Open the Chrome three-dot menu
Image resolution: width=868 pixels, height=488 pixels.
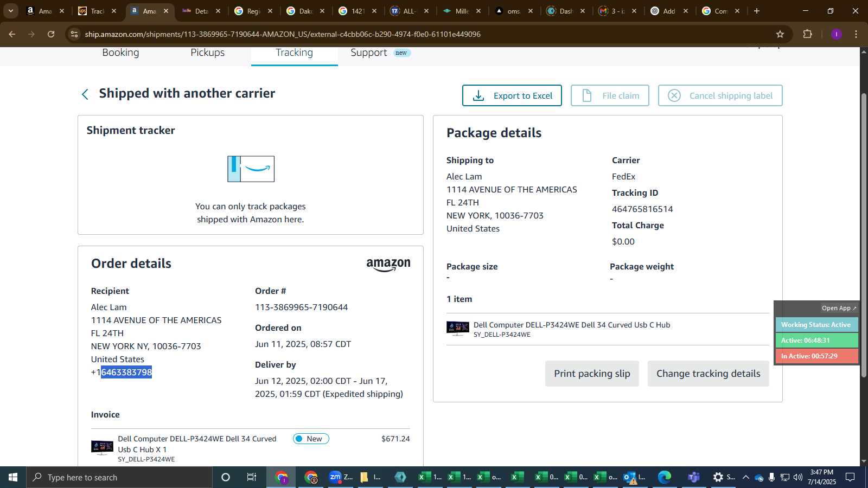(856, 34)
